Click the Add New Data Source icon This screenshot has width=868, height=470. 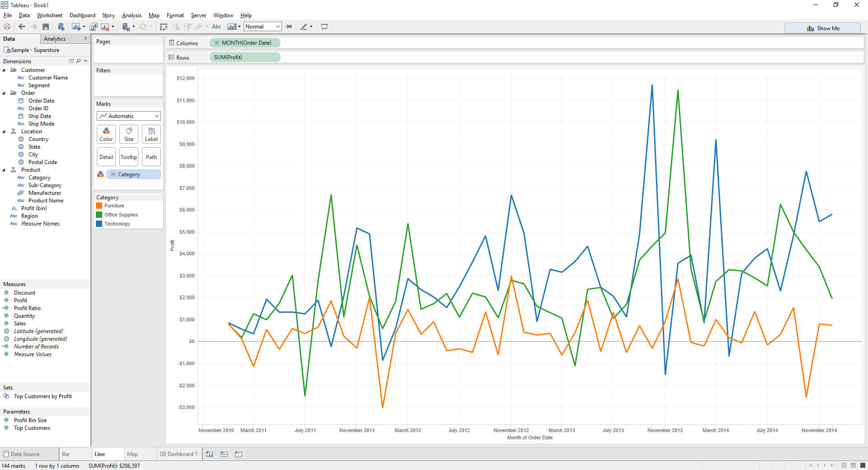(61, 27)
